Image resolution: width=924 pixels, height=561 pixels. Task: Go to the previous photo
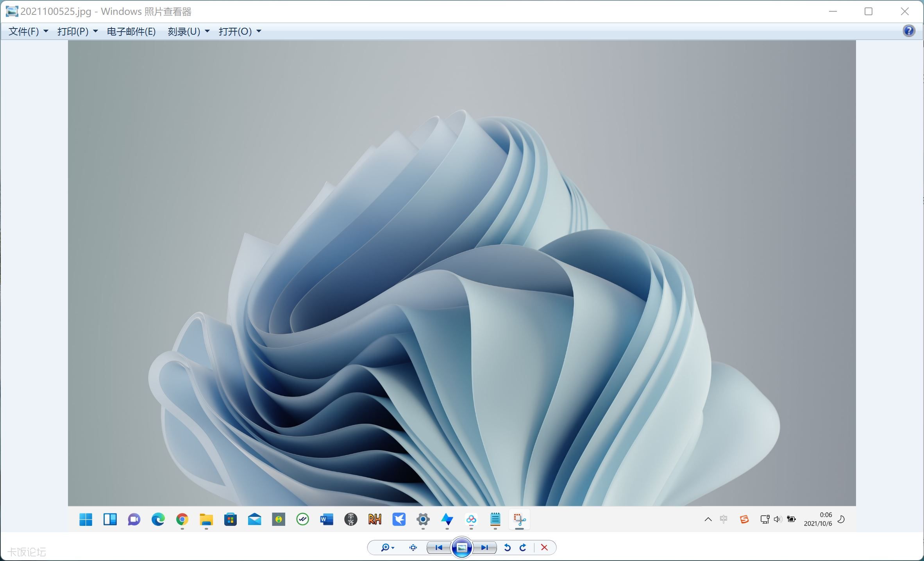click(x=439, y=548)
